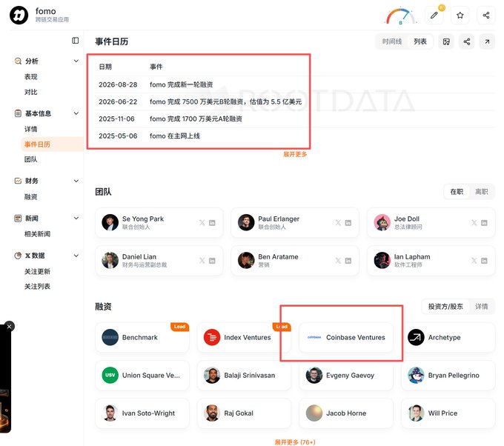The image size is (504, 446).
Task: Open Se Yong Park's LinkedIn icon
Action: pyautogui.click(x=212, y=223)
